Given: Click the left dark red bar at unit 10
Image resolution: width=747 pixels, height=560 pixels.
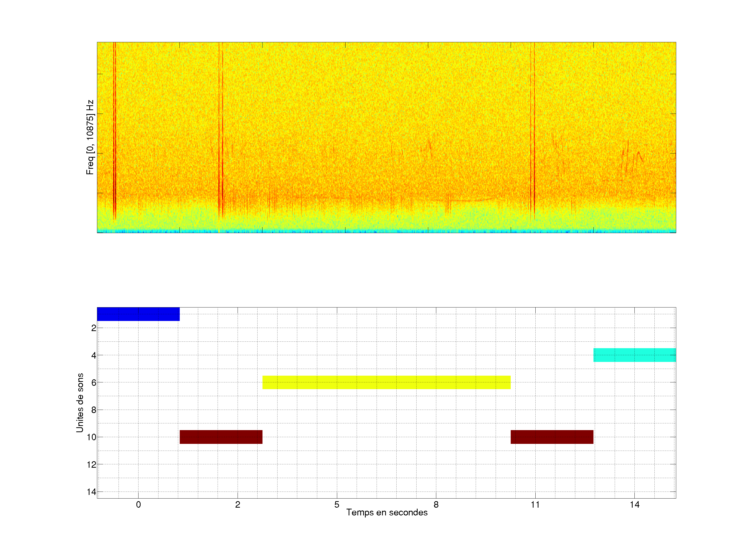Looking at the screenshot, I should pyautogui.click(x=221, y=437).
